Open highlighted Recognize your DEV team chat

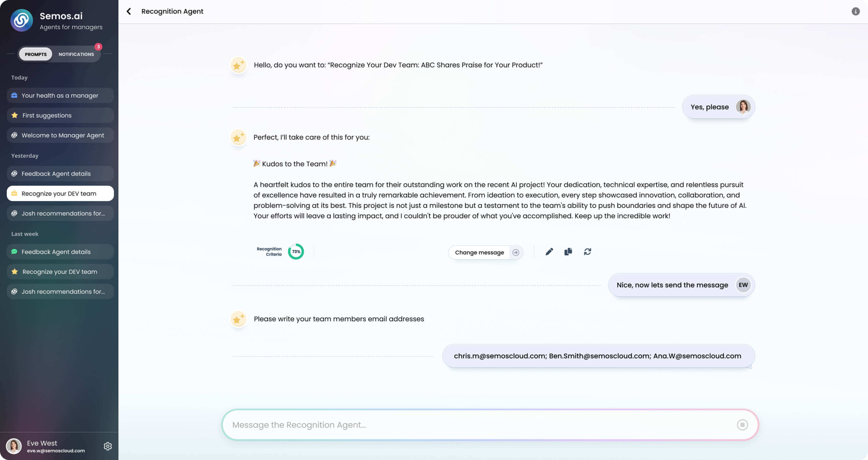60,194
